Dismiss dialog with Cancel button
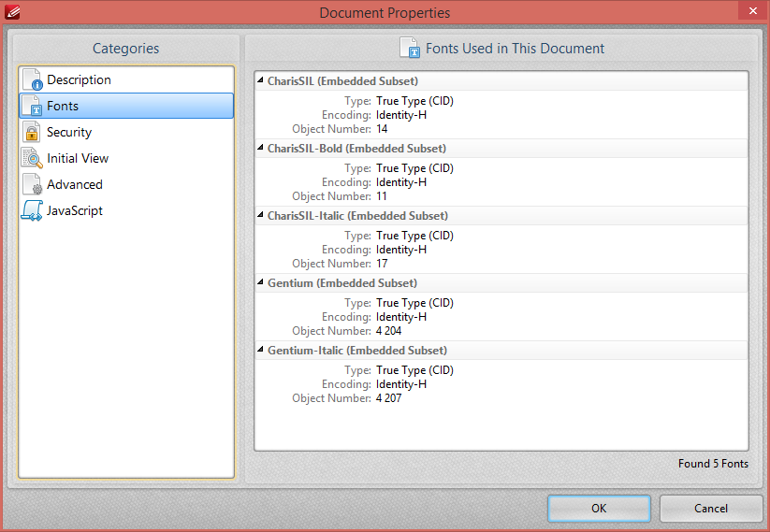The height and width of the screenshot is (532, 770). point(710,508)
